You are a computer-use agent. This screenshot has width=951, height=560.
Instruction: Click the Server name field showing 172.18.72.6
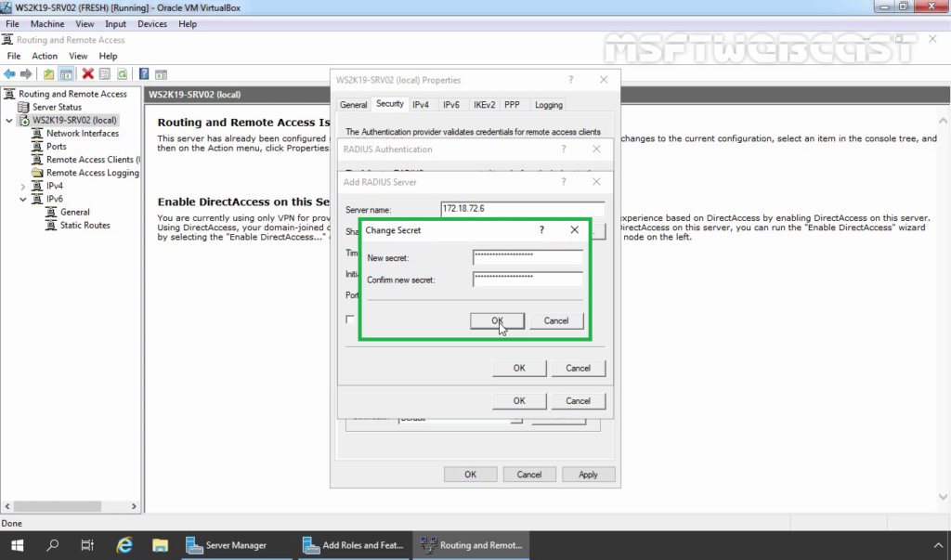click(x=523, y=209)
